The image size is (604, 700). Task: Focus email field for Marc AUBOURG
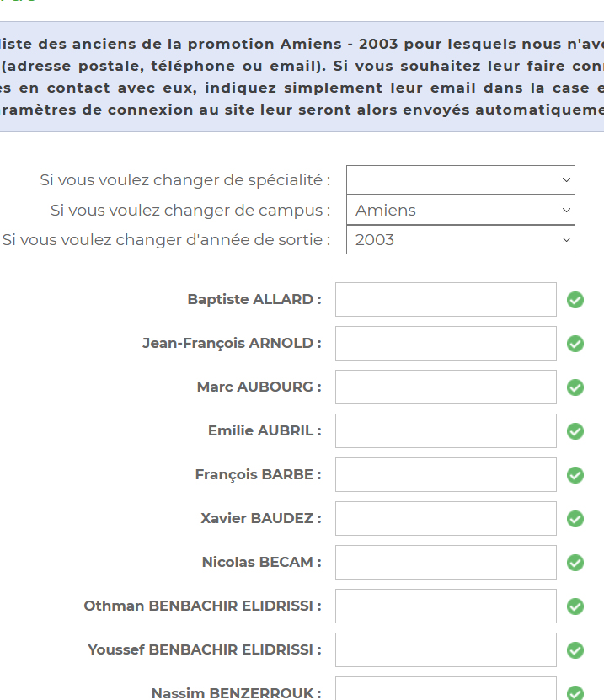pos(446,387)
